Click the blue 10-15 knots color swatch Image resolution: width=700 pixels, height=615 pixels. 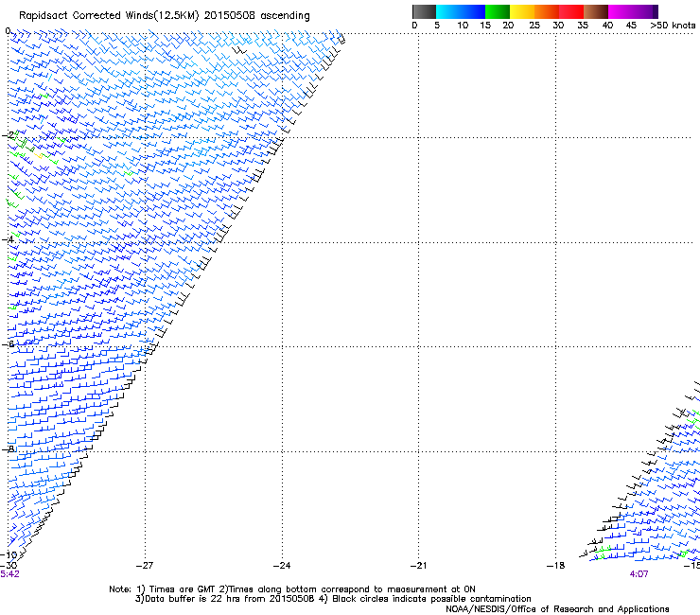473,11
